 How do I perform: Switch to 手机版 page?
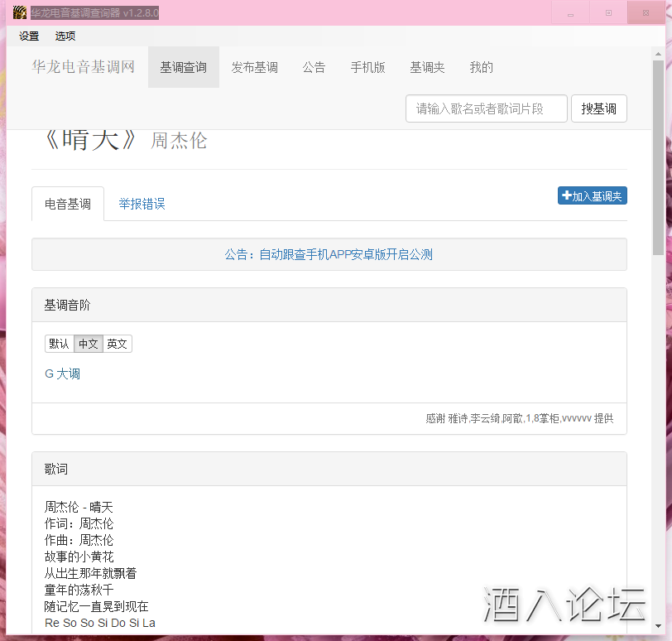(367, 67)
